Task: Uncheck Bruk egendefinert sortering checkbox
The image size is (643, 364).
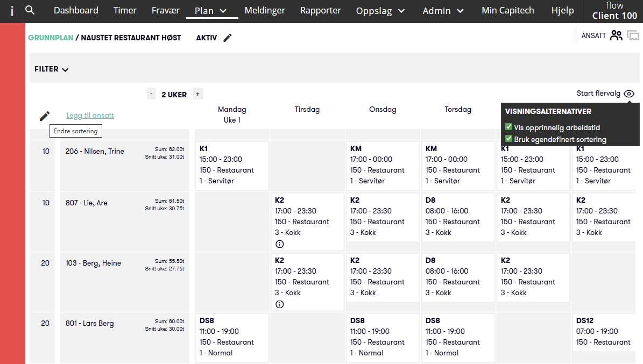Action: pos(508,139)
